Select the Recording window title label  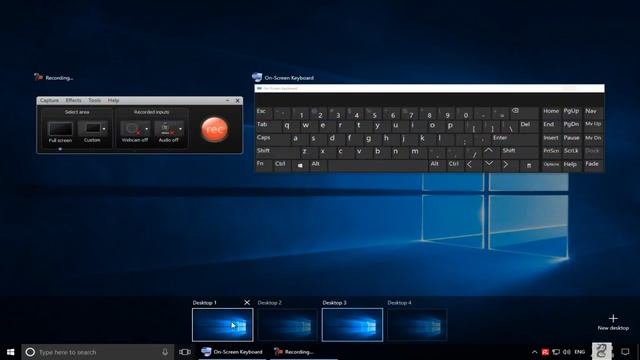(59, 78)
